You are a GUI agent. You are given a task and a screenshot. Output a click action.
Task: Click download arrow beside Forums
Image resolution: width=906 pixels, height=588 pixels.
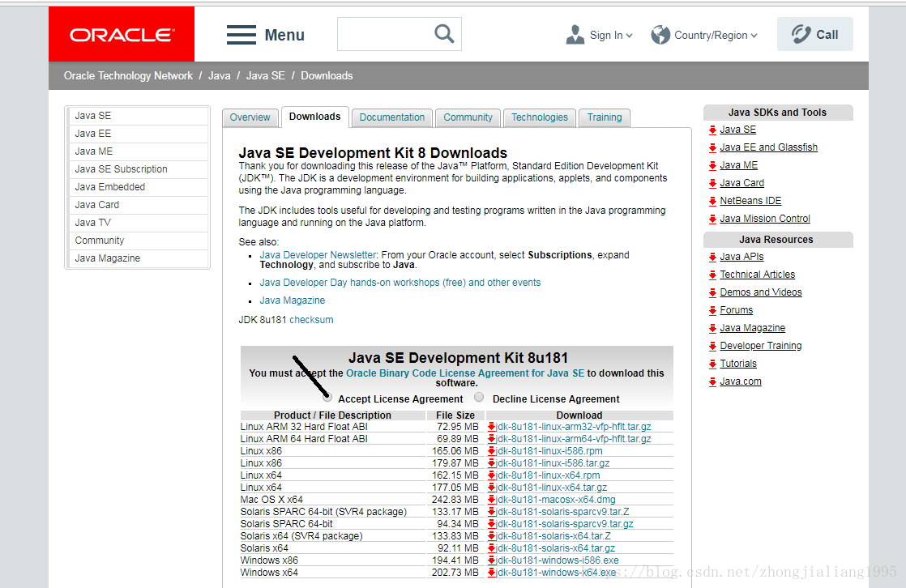712,311
